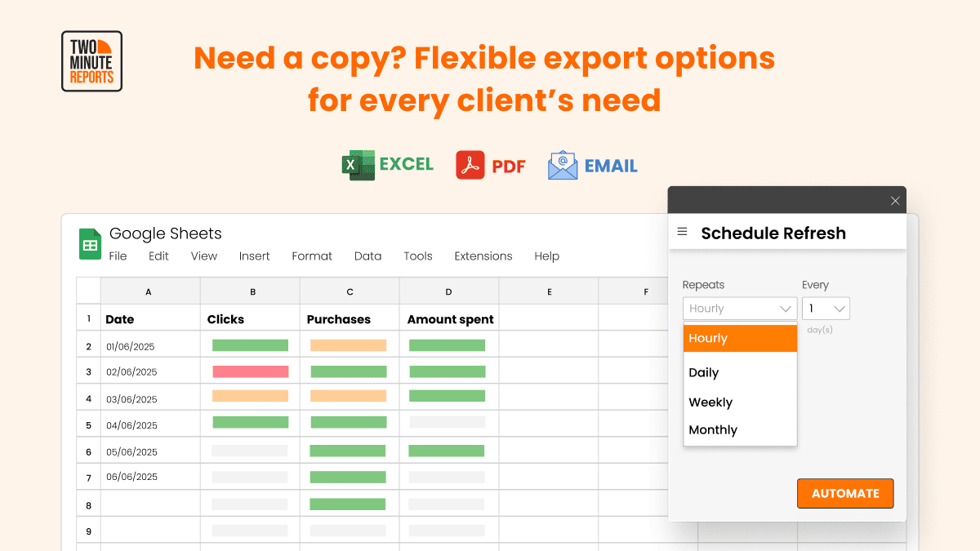The image size is (980, 551).
Task: Click the Excel export icon
Action: click(x=358, y=165)
